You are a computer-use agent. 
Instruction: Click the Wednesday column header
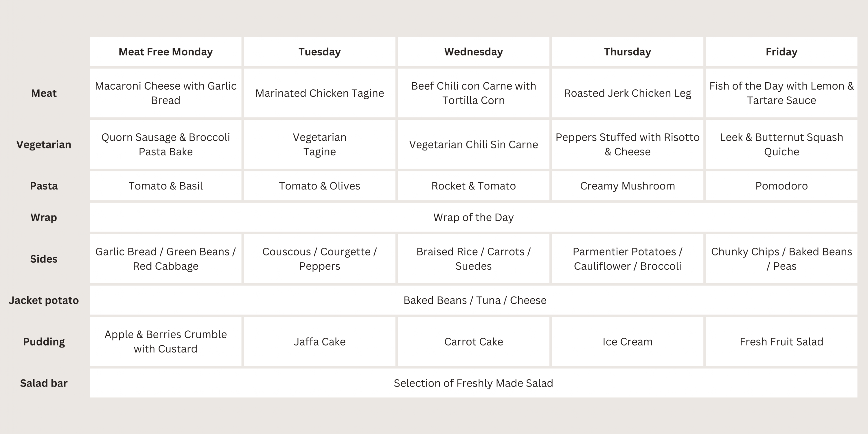click(x=473, y=52)
